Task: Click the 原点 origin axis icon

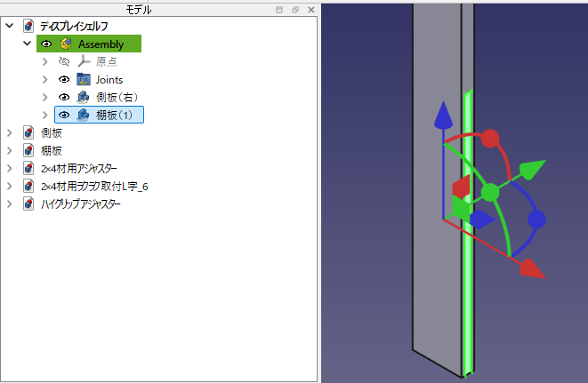Action: pyautogui.click(x=84, y=61)
